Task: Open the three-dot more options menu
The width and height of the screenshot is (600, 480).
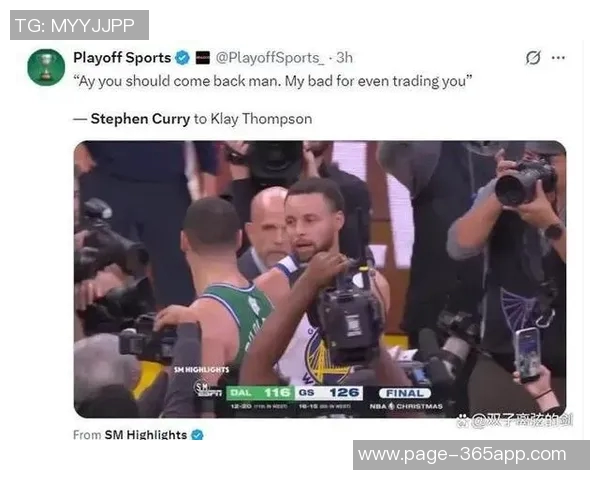Action: coord(558,58)
